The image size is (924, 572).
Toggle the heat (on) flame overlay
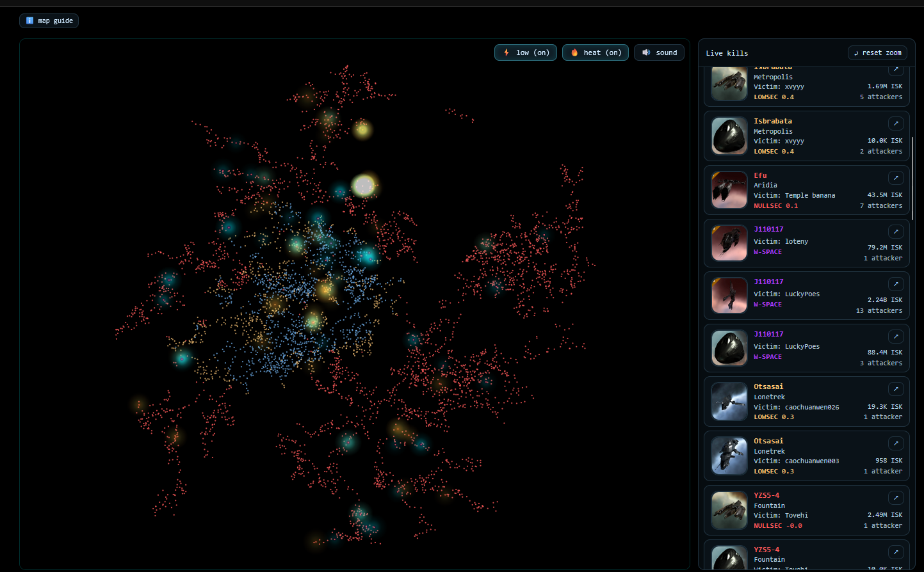click(x=595, y=52)
